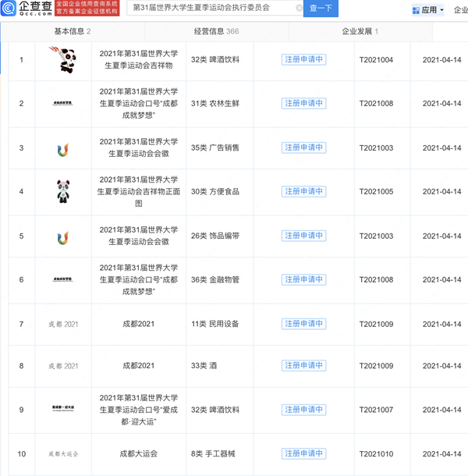This screenshot has height=476, width=468.
Task: Open the row 3 Universiade emblem icon
Action: 62,148
